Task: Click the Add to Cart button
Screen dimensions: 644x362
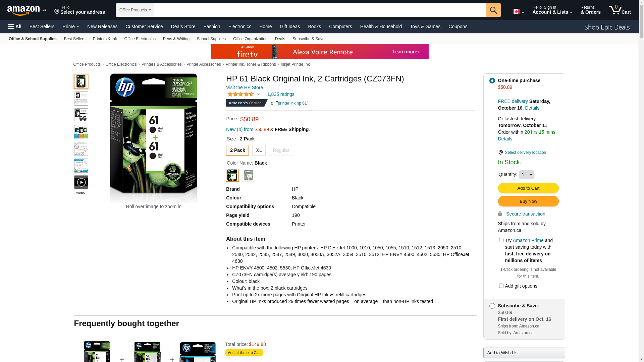Action: [x=528, y=188]
